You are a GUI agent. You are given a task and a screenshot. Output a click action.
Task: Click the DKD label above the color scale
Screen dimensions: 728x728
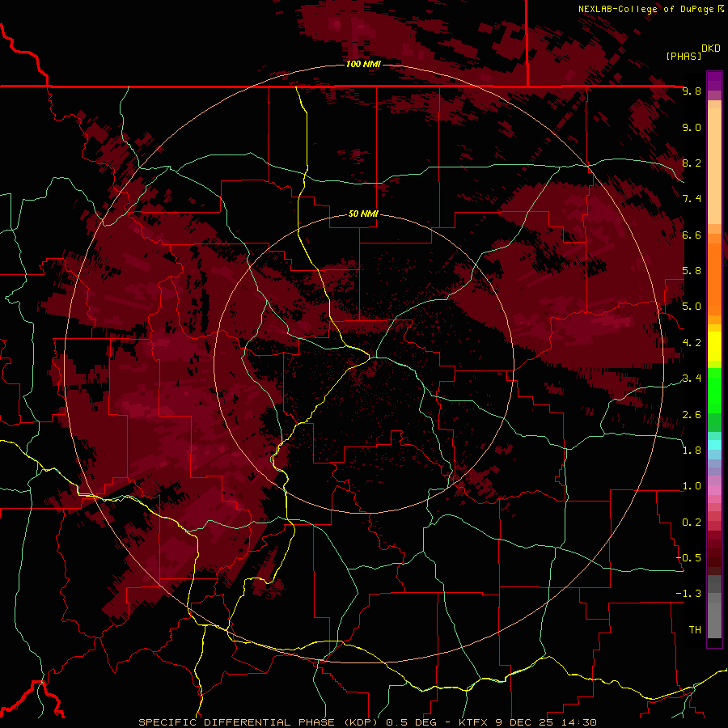point(711,49)
